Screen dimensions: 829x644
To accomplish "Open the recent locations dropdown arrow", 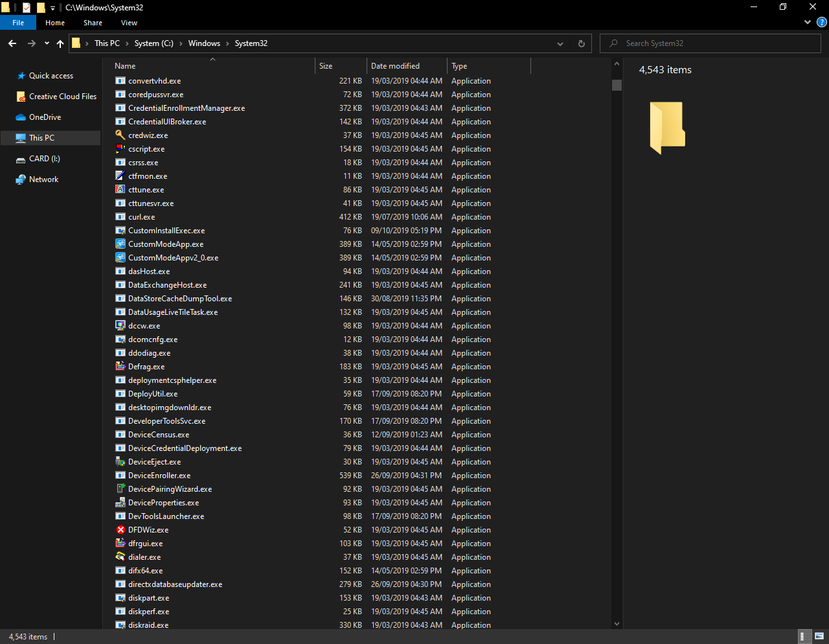I will click(47, 43).
